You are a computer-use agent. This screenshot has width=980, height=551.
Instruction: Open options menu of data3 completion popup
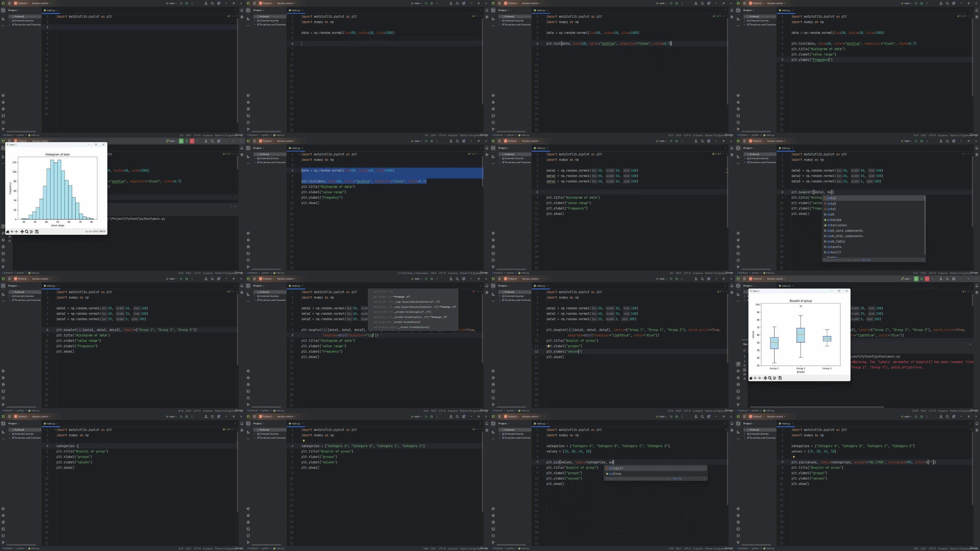(923, 260)
